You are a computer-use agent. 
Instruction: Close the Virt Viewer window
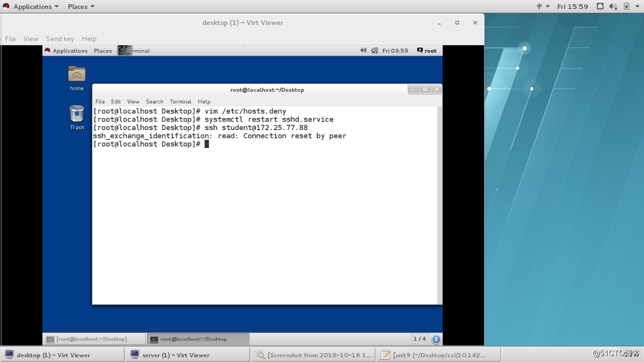pyautogui.click(x=475, y=23)
